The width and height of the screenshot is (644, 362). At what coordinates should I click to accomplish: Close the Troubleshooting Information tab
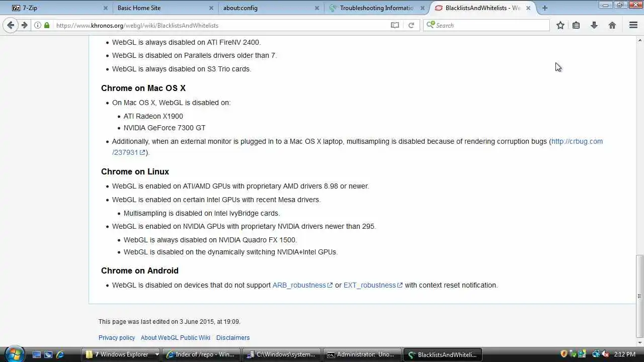tap(423, 8)
